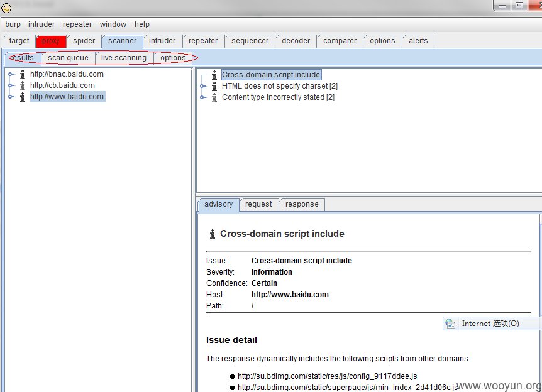Open the help menu
Image resolution: width=542 pixels, height=392 pixels.
tap(141, 24)
